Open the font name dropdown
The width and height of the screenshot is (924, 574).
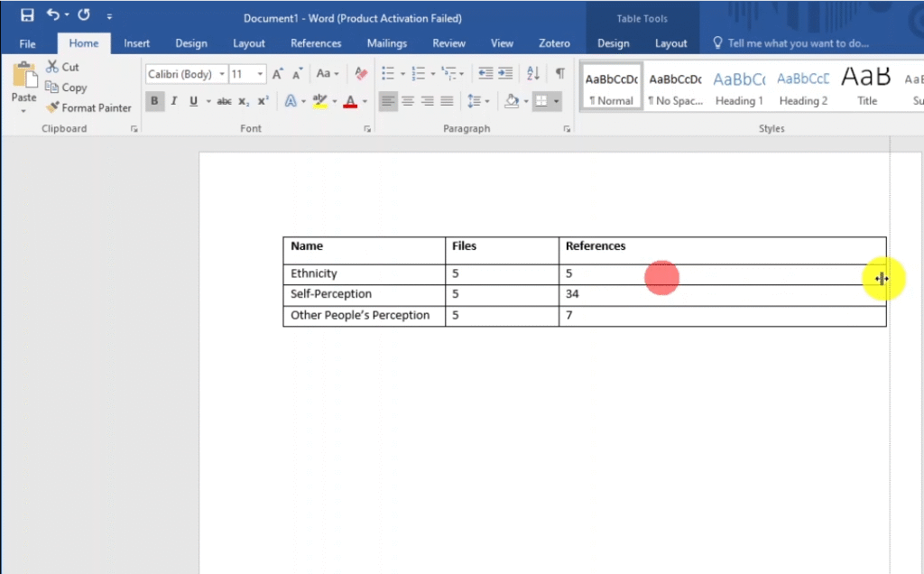(x=222, y=74)
